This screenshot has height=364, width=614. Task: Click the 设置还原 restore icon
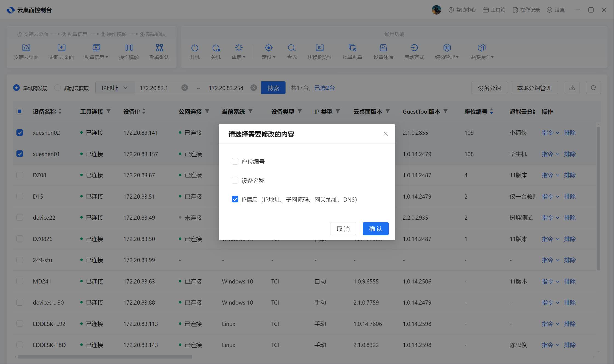pyautogui.click(x=383, y=48)
